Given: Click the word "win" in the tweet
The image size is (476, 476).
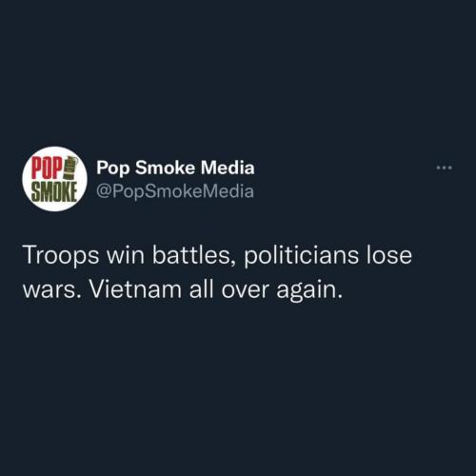Looking at the screenshot, I should tap(126, 256).
